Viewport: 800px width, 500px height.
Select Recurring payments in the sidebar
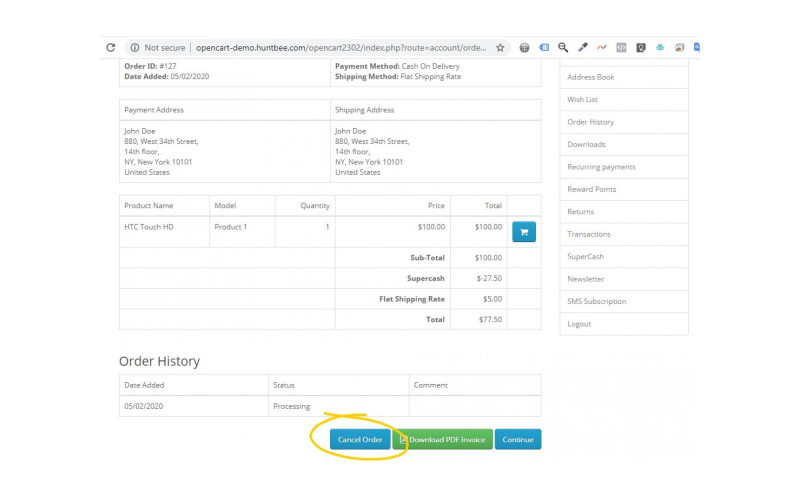click(600, 167)
